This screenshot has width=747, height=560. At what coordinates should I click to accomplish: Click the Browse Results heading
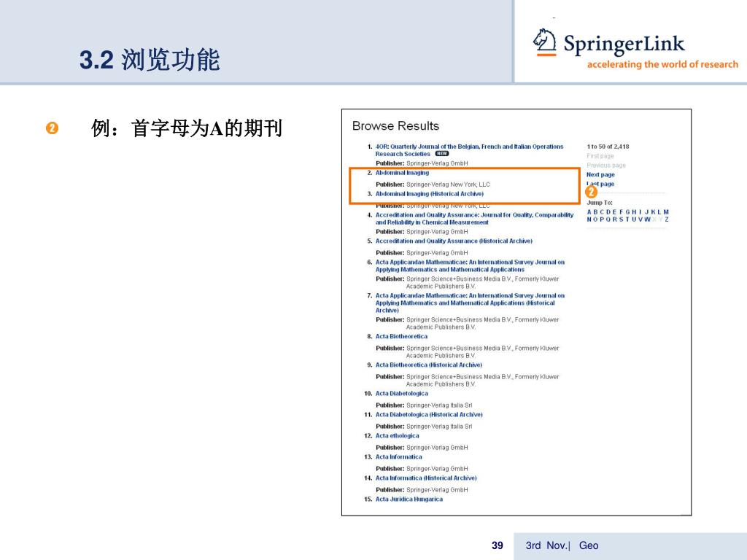pyautogui.click(x=395, y=126)
